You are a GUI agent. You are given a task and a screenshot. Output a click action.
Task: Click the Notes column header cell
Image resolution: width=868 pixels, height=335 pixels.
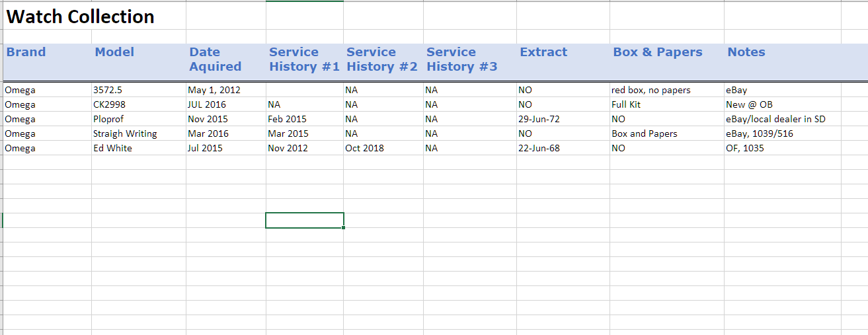[x=746, y=53]
